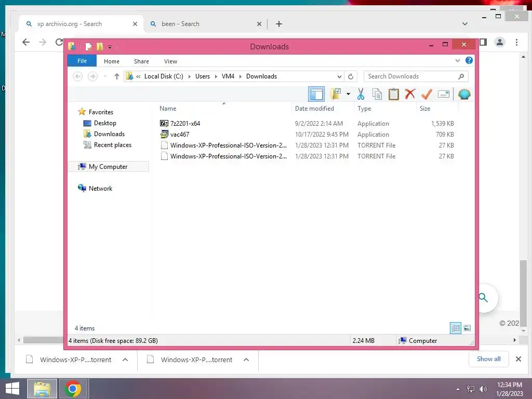
Task: Expand second torrent download options chevron
Action: (x=246, y=360)
